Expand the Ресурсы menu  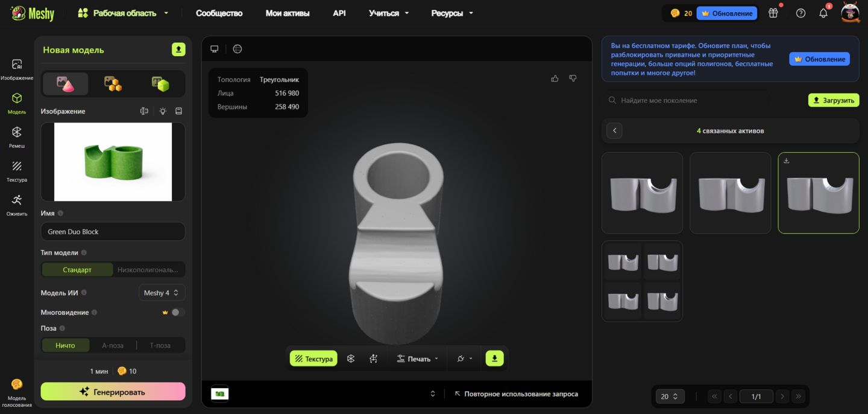[x=452, y=13]
